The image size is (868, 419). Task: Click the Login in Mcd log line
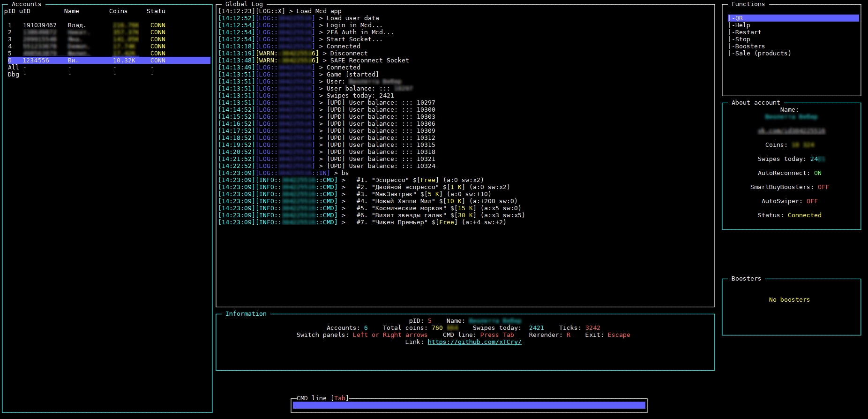(300, 25)
